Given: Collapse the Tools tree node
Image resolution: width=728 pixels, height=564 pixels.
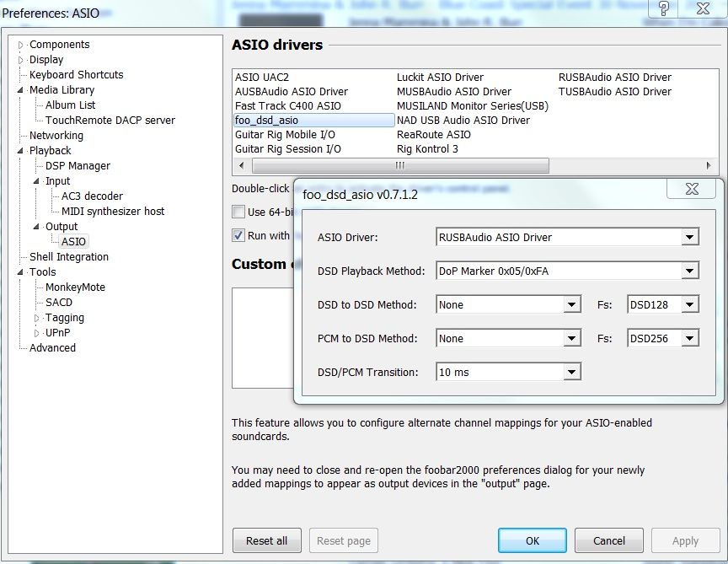Looking at the screenshot, I should [20, 272].
